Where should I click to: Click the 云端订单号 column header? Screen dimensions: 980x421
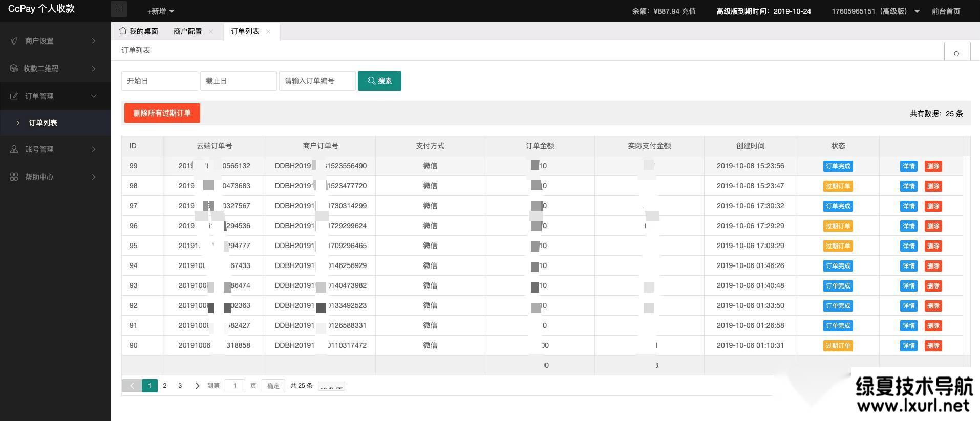(215, 146)
